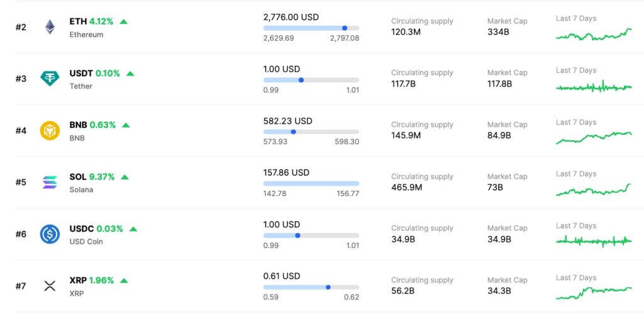The height and width of the screenshot is (314, 644).
Task: Click the yellow BNB coin icon
Action: pos(50,131)
